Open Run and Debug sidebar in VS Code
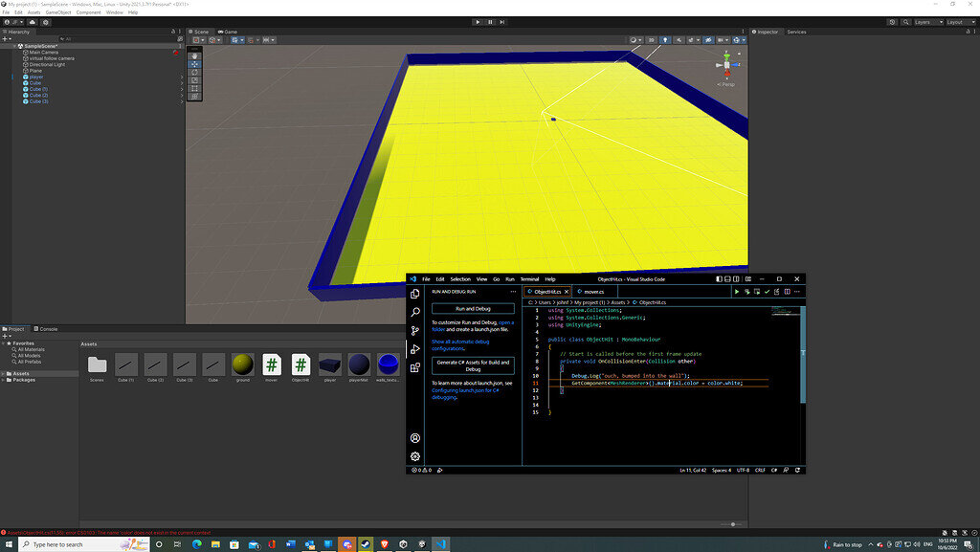Image resolution: width=980 pixels, height=552 pixels. (415, 350)
